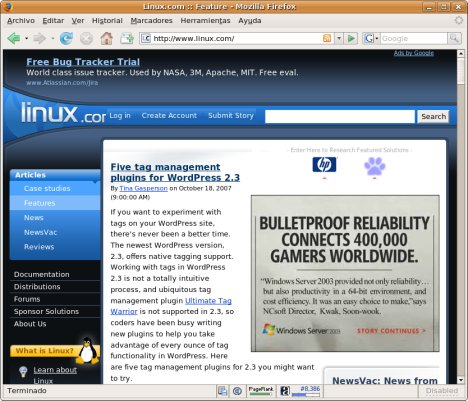Image resolution: width=468 pixels, height=401 pixels.
Task: Open the search engine selector dropdown
Action: [371, 39]
